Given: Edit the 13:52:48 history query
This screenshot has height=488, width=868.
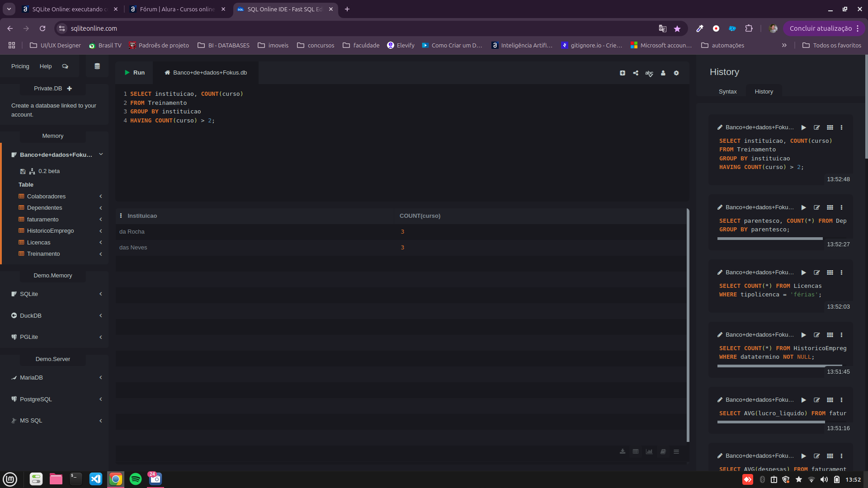Looking at the screenshot, I should tap(817, 127).
